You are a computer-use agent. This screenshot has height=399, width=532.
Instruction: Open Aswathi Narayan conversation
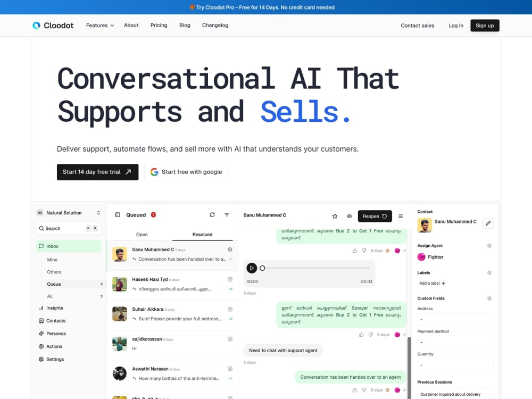(x=172, y=375)
